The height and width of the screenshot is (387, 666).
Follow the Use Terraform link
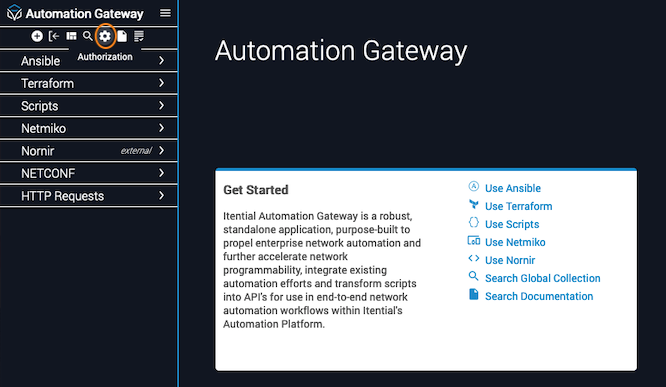pyautogui.click(x=519, y=206)
